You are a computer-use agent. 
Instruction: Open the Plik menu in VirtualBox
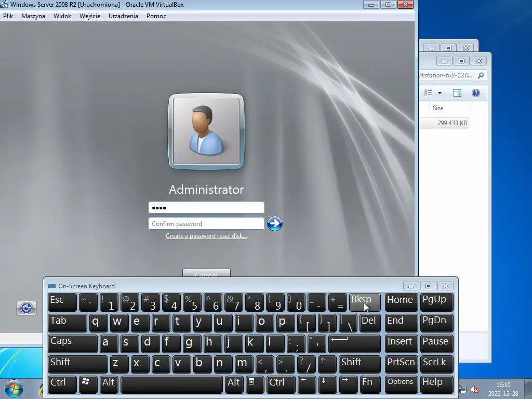point(8,16)
